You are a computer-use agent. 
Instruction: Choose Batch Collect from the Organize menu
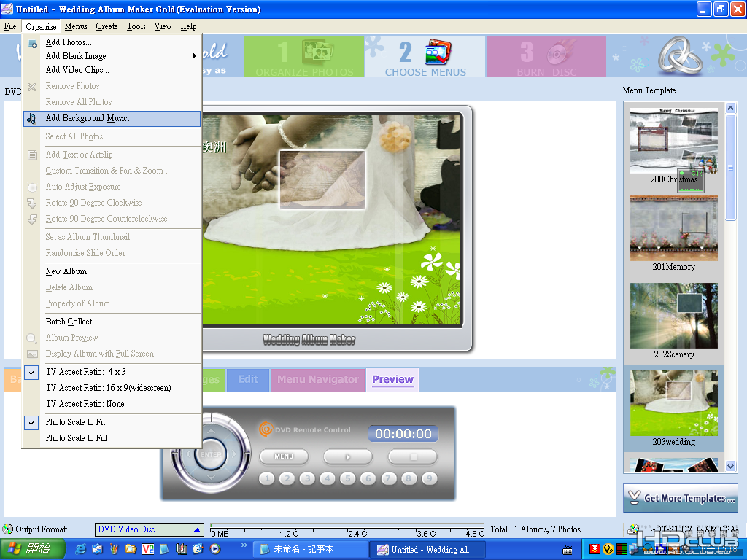pos(69,322)
